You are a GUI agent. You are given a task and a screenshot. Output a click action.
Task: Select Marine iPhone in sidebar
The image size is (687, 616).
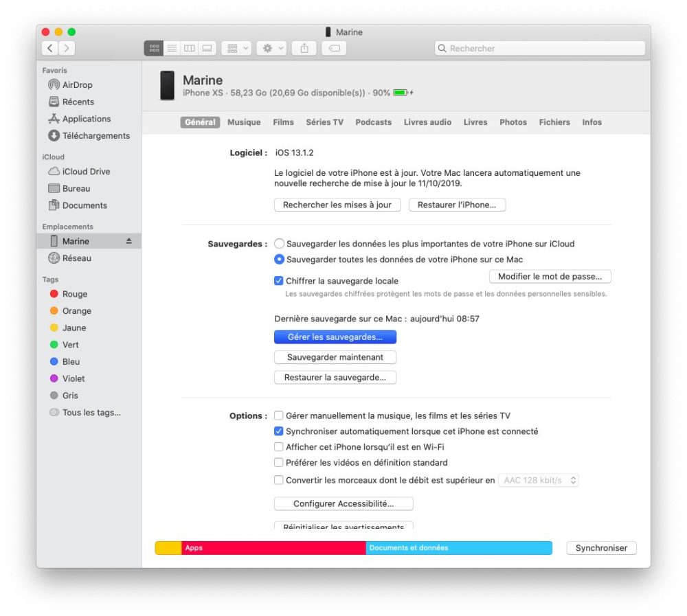coord(89,241)
